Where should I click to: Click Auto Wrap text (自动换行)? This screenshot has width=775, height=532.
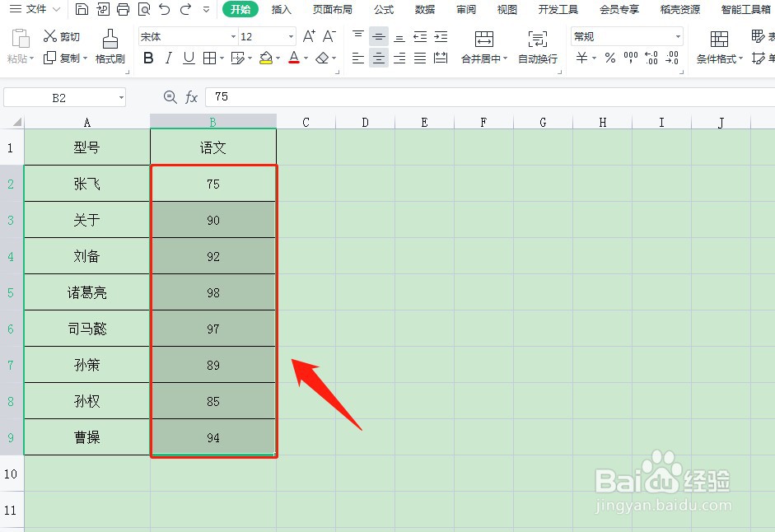(x=538, y=47)
